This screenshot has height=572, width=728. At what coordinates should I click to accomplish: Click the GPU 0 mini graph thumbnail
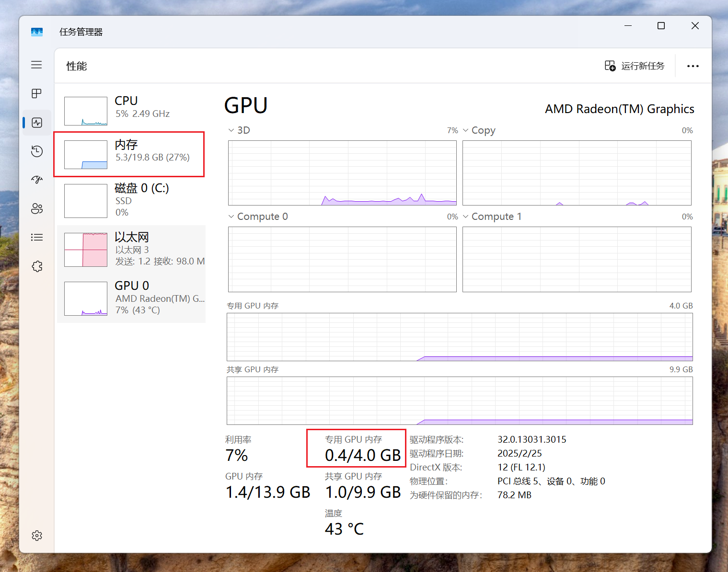pos(86,298)
